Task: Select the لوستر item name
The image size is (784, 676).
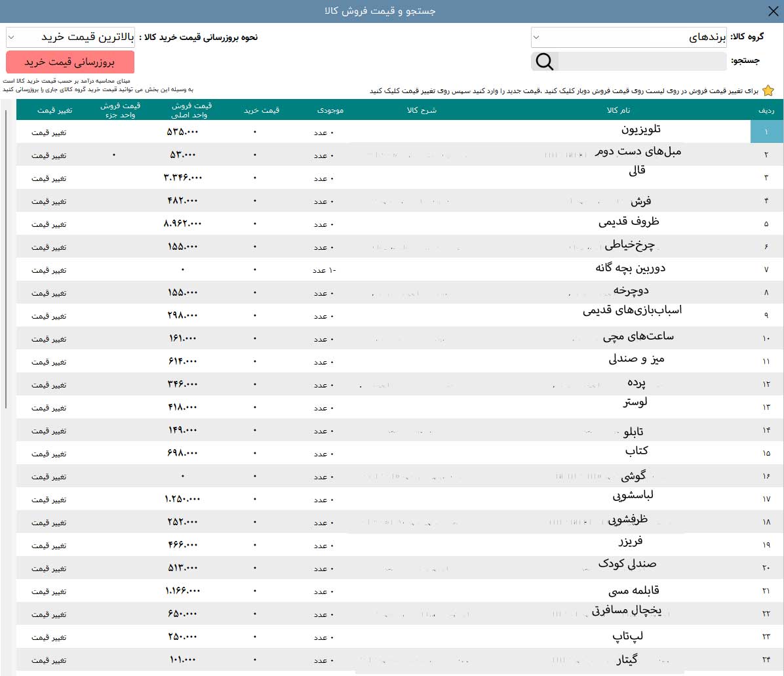Action: (x=635, y=402)
